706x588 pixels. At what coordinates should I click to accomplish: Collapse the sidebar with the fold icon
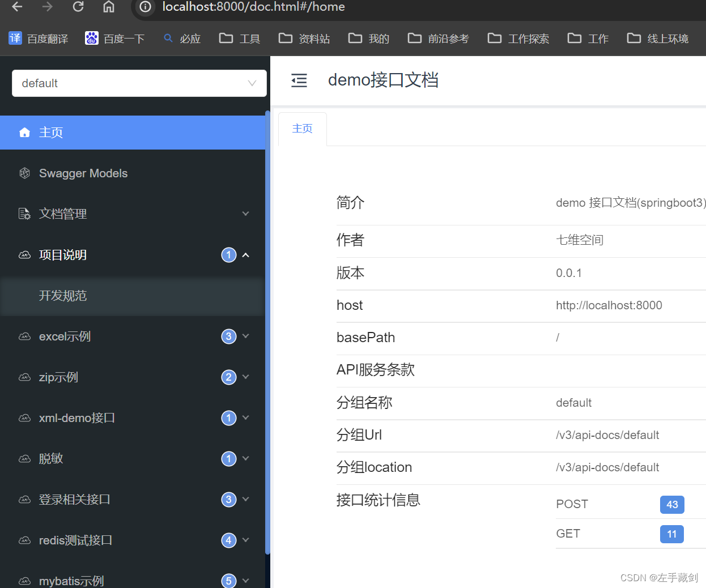point(299,80)
